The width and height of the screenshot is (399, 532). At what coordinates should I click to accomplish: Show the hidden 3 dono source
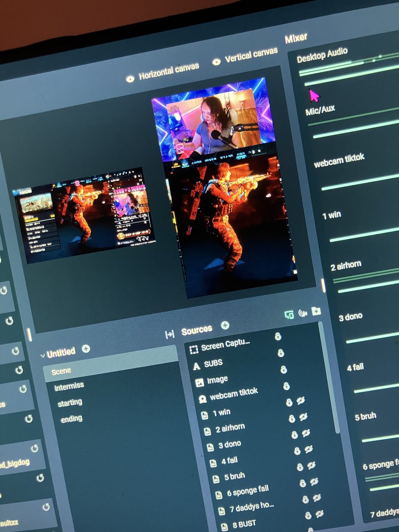click(x=306, y=433)
